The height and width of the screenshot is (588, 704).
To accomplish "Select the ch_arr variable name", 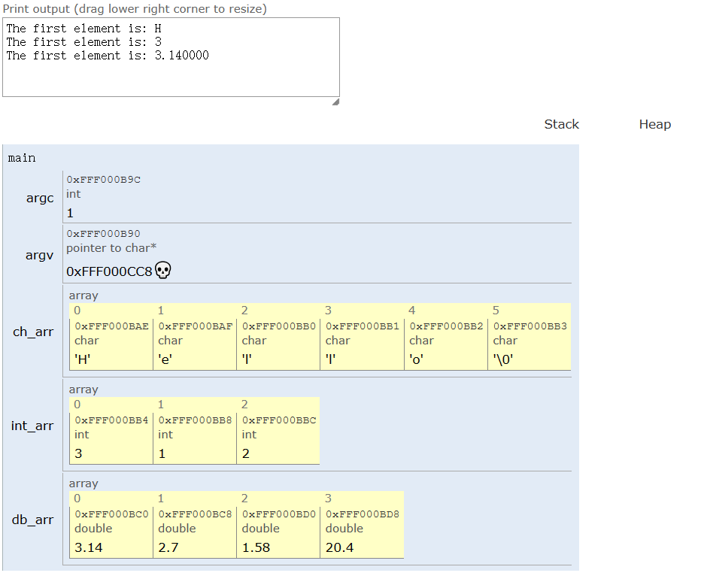I will tap(33, 332).
